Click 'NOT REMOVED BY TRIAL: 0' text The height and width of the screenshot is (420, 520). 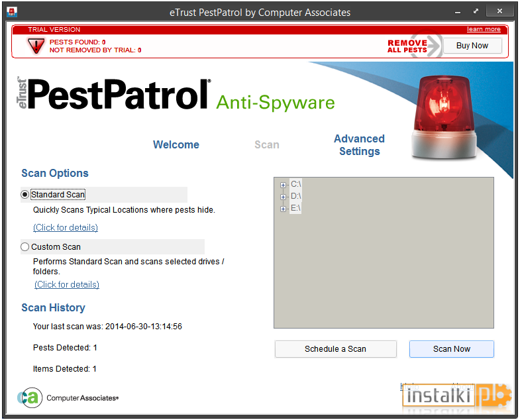click(95, 50)
